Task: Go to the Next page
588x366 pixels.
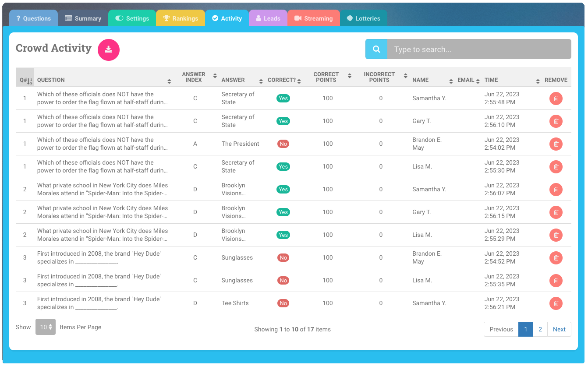Action: pyautogui.click(x=559, y=329)
